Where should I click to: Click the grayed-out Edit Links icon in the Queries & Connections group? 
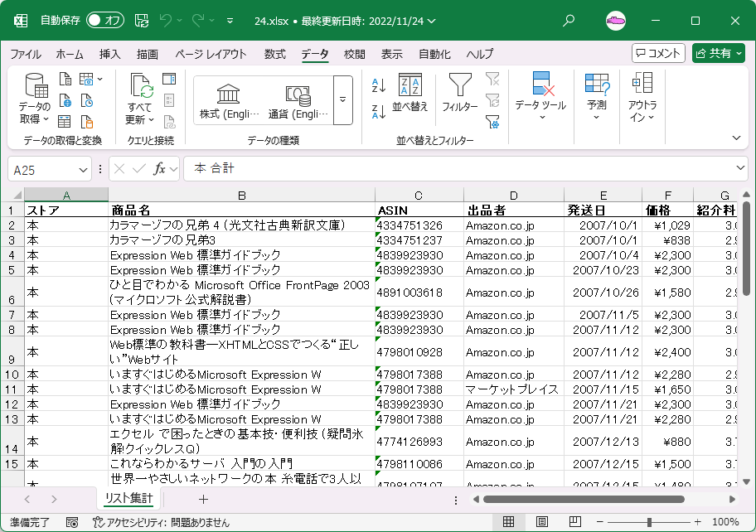coord(169,122)
